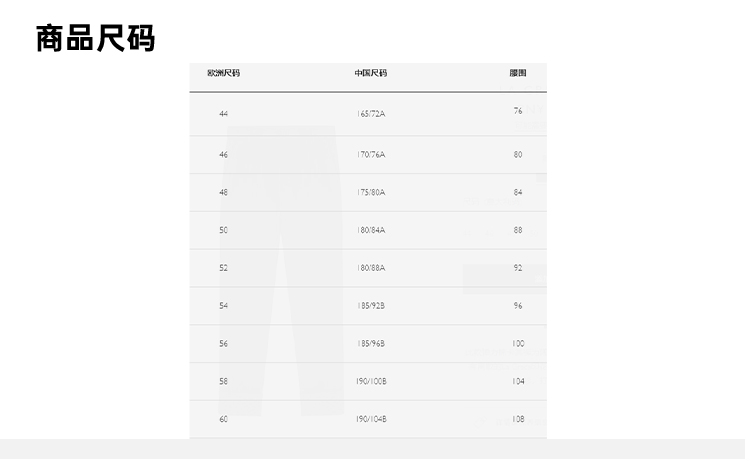
Task: Select the 欧洲尺码 column header
Action: click(x=223, y=73)
